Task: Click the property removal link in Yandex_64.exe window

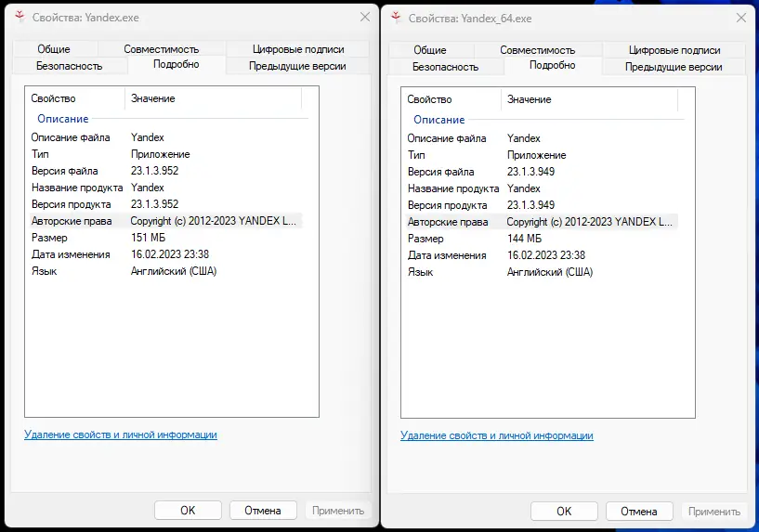Action: click(x=497, y=435)
